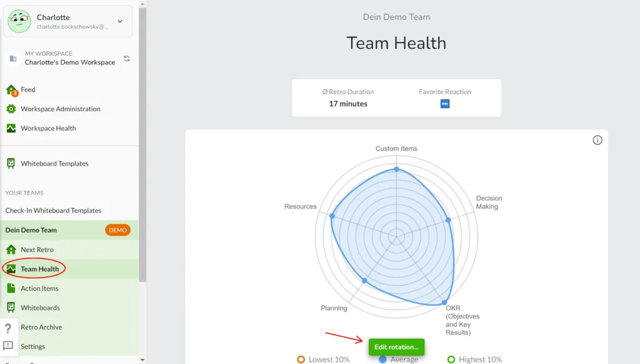The width and height of the screenshot is (640, 364).
Task: Click the Decision Making data point
Action: (x=448, y=220)
